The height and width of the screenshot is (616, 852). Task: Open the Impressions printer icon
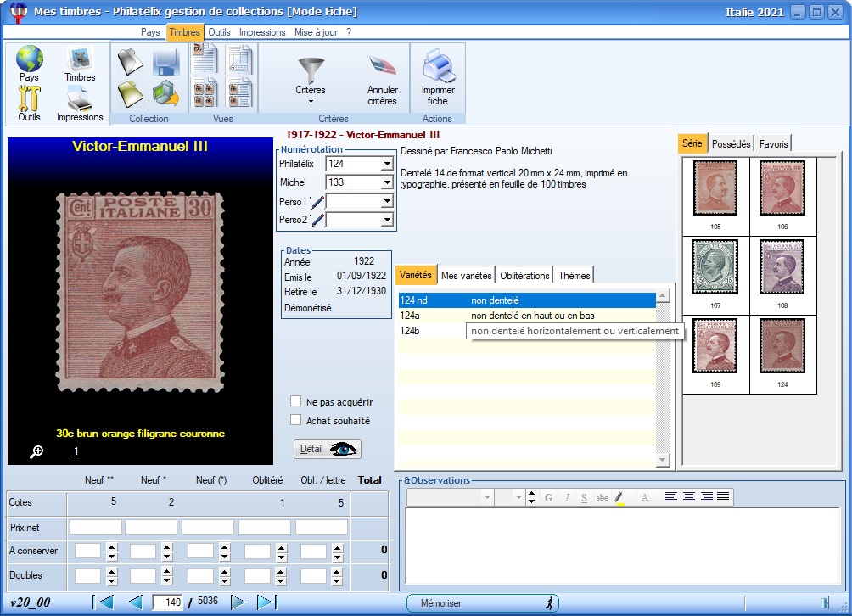(x=80, y=100)
